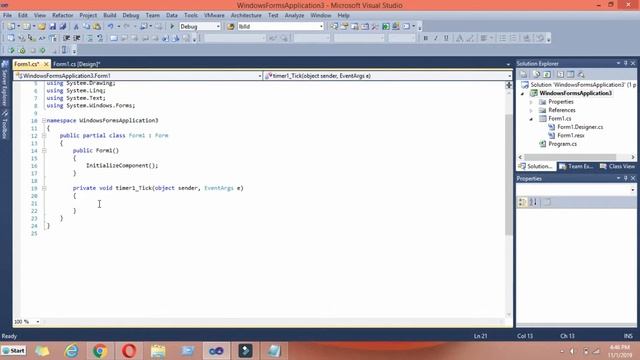Click the Underline formatting icon
This screenshot has height=360, width=640.
tap(446, 38)
